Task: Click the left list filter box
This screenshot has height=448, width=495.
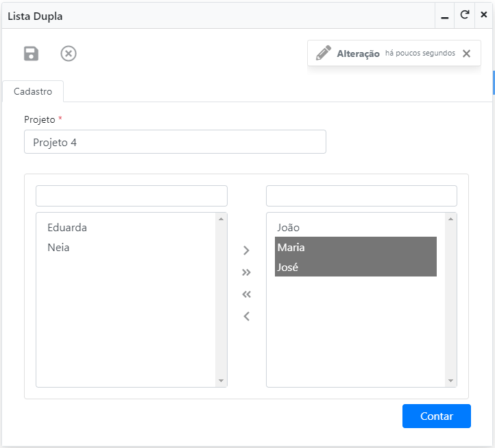Action: pos(132,196)
